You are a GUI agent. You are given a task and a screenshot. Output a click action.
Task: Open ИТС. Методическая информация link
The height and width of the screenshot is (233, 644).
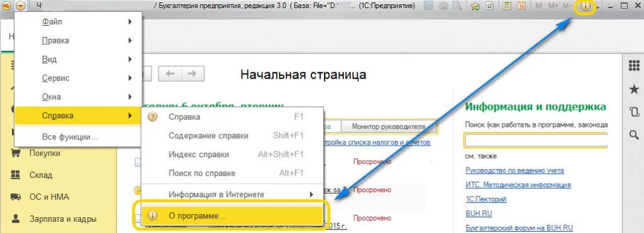click(x=518, y=185)
